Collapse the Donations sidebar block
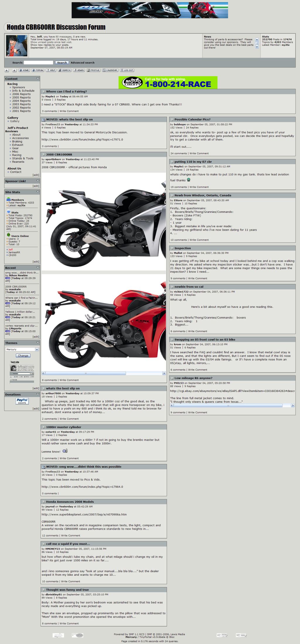 point(38,394)
